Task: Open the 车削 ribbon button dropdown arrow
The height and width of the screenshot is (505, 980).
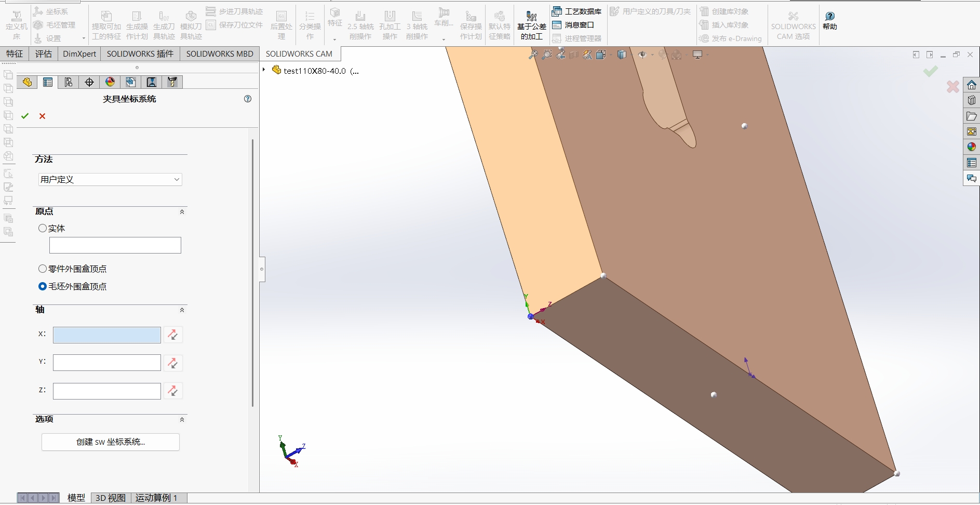Action: 444,39
